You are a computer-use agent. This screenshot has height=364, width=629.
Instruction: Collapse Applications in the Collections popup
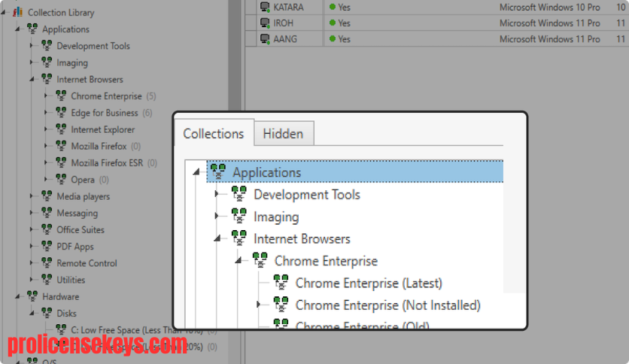coord(196,172)
